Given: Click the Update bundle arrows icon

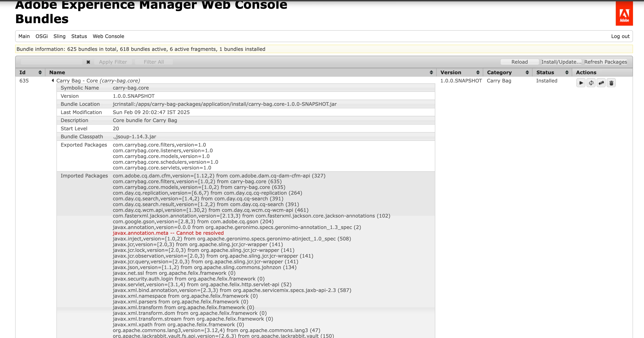Looking at the screenshot, I should 601,83.
